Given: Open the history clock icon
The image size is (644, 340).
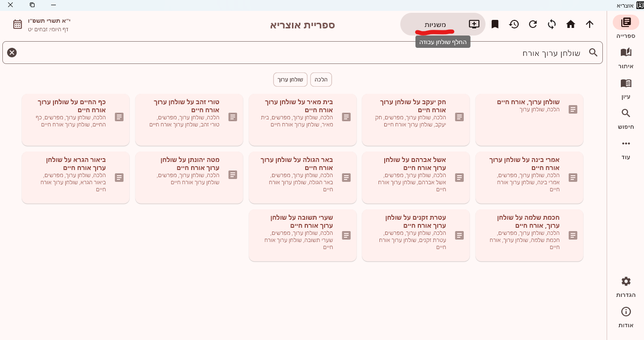Looking at the screenshot, I should click(x=514, y=24).
